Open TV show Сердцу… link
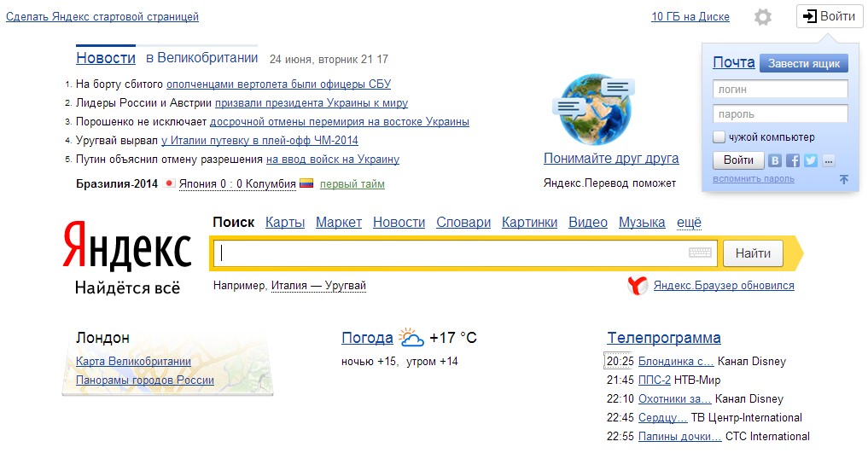This screenshot has width=868, height=453. (662, 418)
